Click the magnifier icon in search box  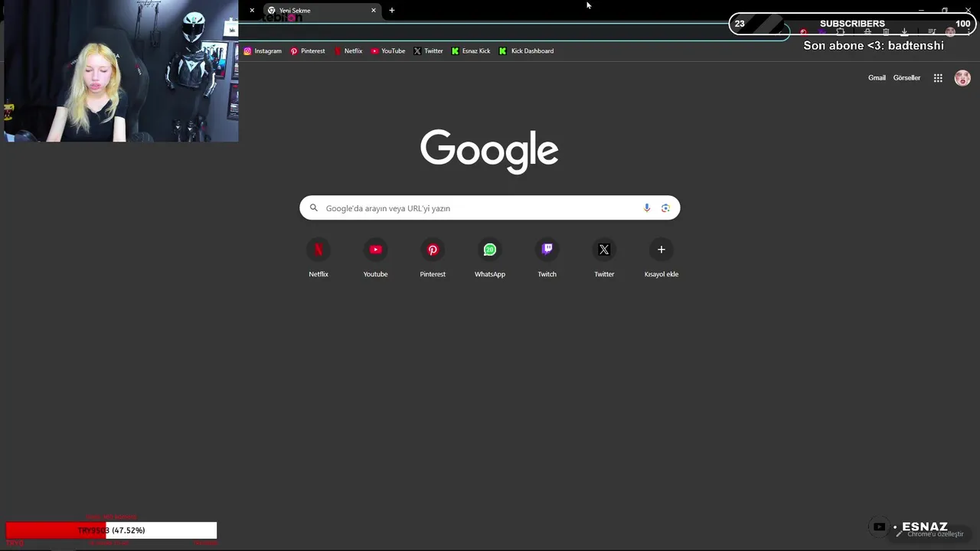point(314,208)
